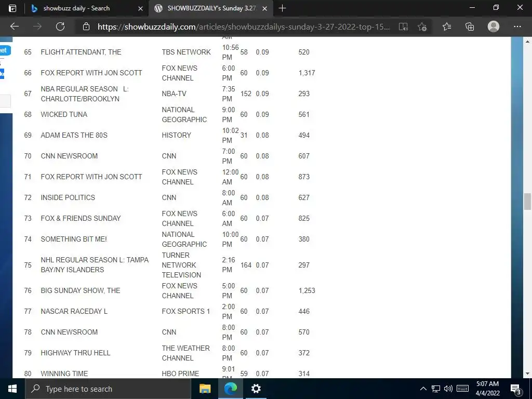Click duration value 164
The width and height of the screenshot is (532, 399).
click(246, 265)
